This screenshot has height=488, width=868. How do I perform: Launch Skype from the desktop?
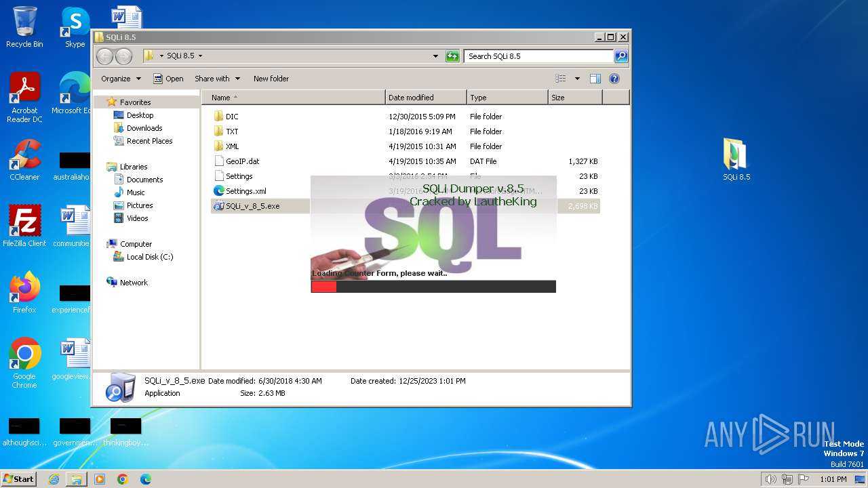click(75, 27)
